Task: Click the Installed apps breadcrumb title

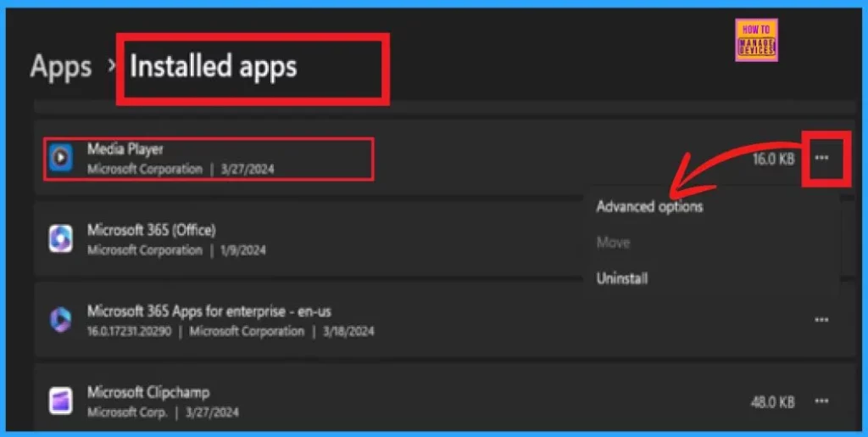Action: click(x=213, y=67)
